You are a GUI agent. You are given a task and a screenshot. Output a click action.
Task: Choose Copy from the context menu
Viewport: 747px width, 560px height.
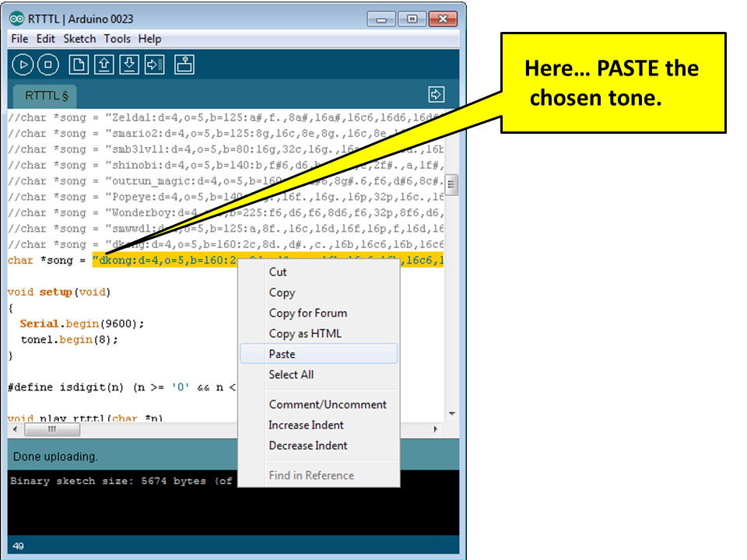[319, 292]
